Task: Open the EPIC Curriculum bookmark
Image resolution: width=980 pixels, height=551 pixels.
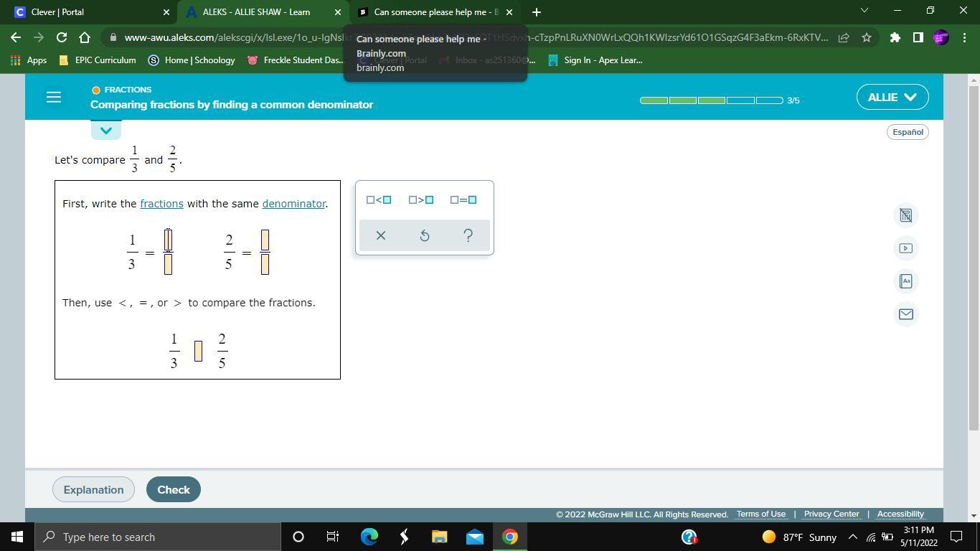Action: (x=98, y=60)
